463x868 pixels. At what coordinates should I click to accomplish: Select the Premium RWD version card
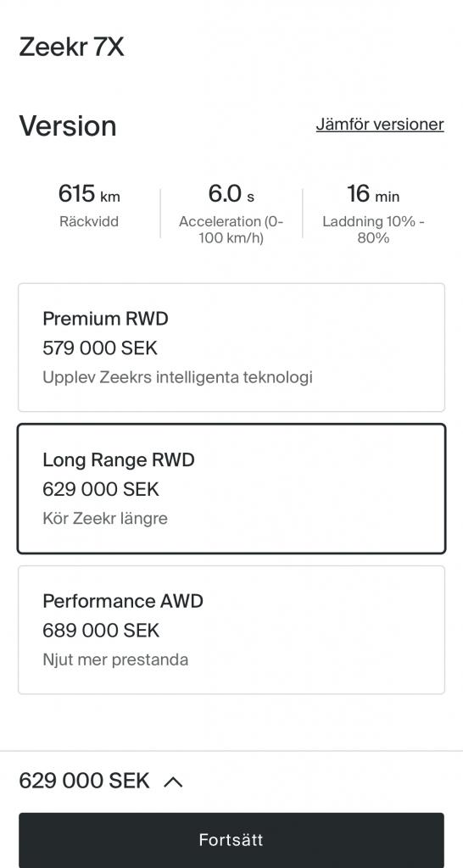point(231,348)
